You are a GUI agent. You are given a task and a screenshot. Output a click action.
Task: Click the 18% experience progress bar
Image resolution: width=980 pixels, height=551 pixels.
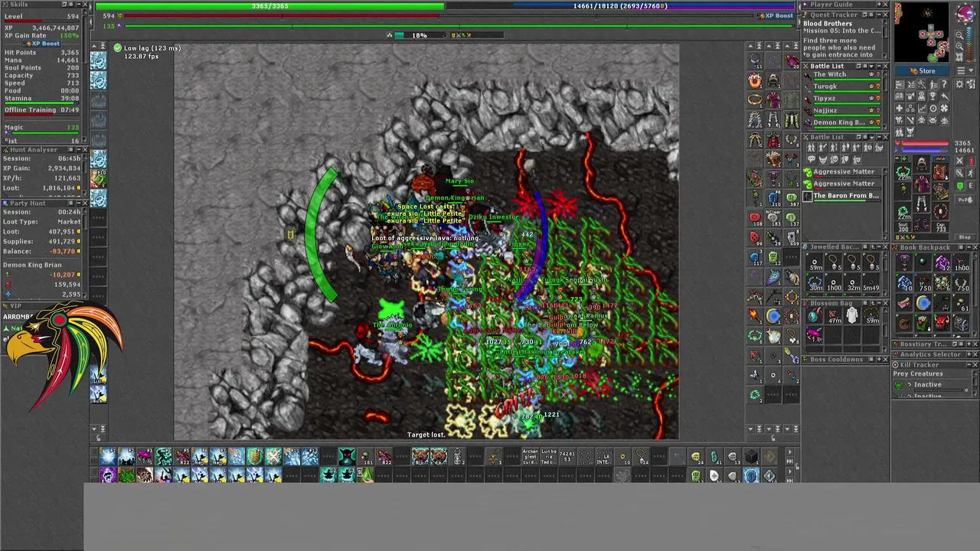tap(420, 35)
